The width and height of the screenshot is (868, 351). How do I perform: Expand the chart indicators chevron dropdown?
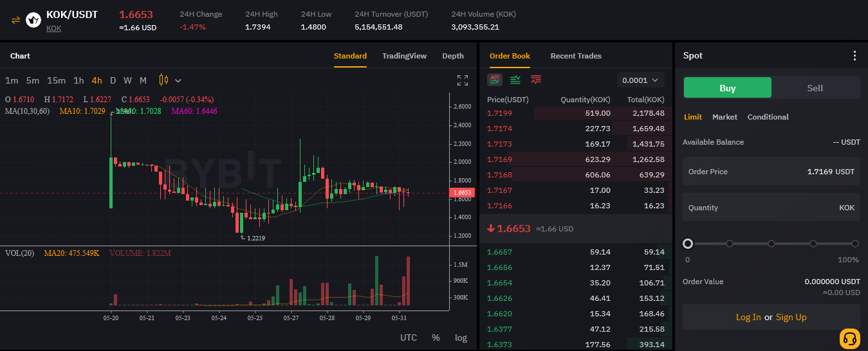[x=178, y=80]
